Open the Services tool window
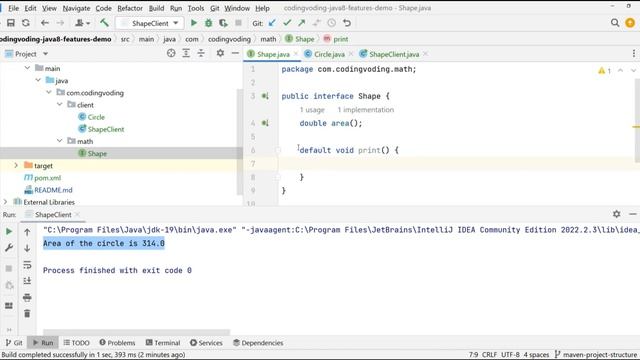 pos(206,342)
